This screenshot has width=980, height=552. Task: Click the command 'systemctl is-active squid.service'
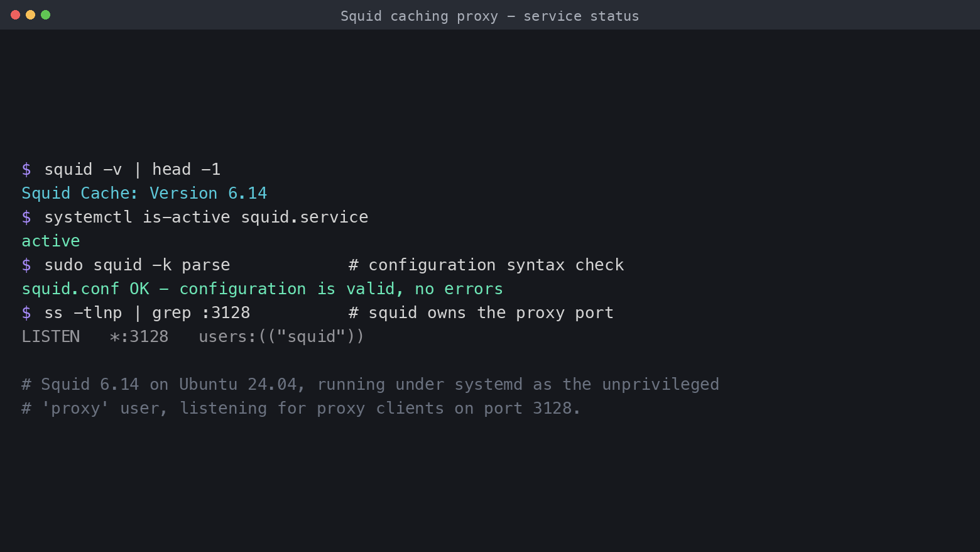point(206,218)
